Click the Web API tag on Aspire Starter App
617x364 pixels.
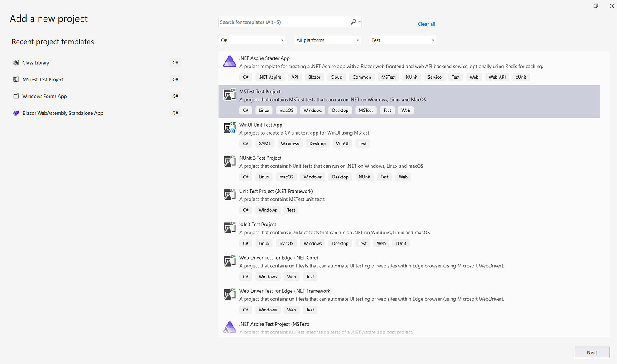(x=497, y=77)
